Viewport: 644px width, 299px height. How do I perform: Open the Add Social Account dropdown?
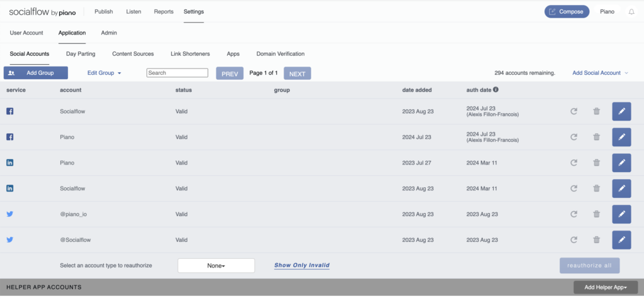click(x=600, y=73)
